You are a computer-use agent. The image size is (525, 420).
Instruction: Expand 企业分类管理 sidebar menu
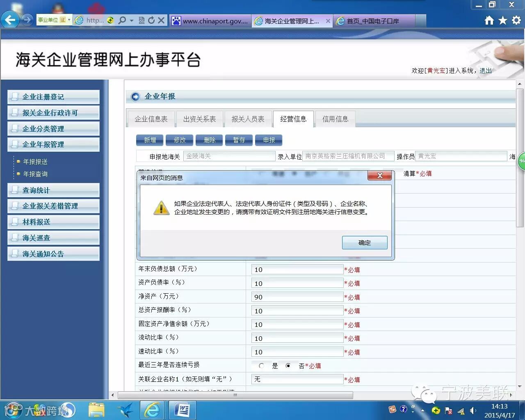(x=53, y=129)
